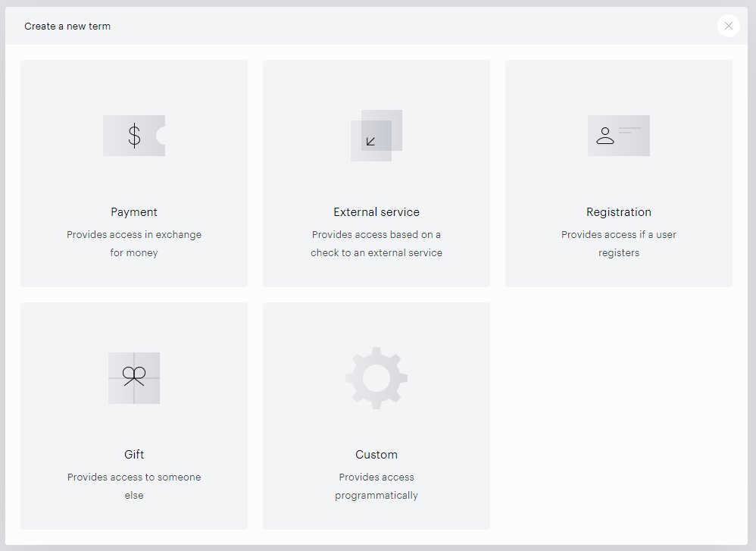This screenshot has width=756, height=551.
Task: Close the Create a new term dialog
Action: click(729, 26)
